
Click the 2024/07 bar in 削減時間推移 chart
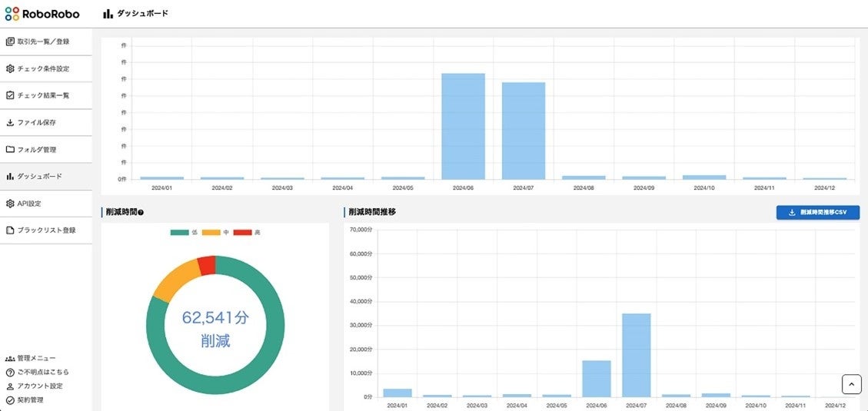tap(636, 355)
